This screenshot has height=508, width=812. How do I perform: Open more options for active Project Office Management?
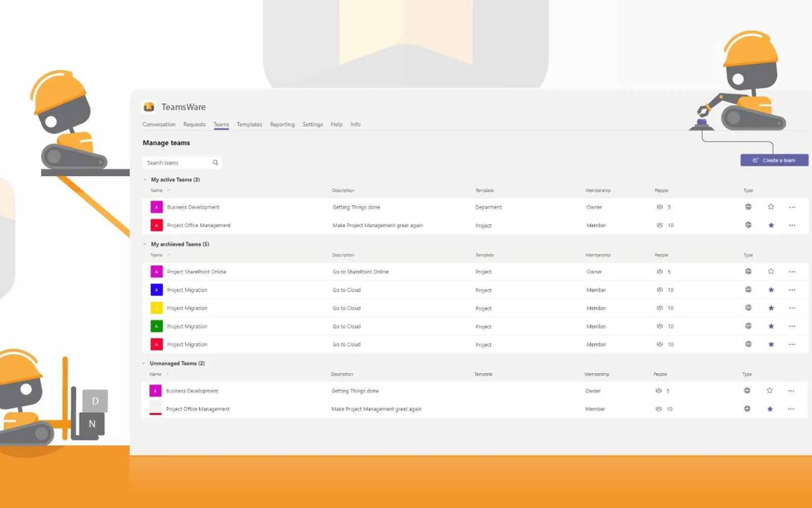click(792, 225)
